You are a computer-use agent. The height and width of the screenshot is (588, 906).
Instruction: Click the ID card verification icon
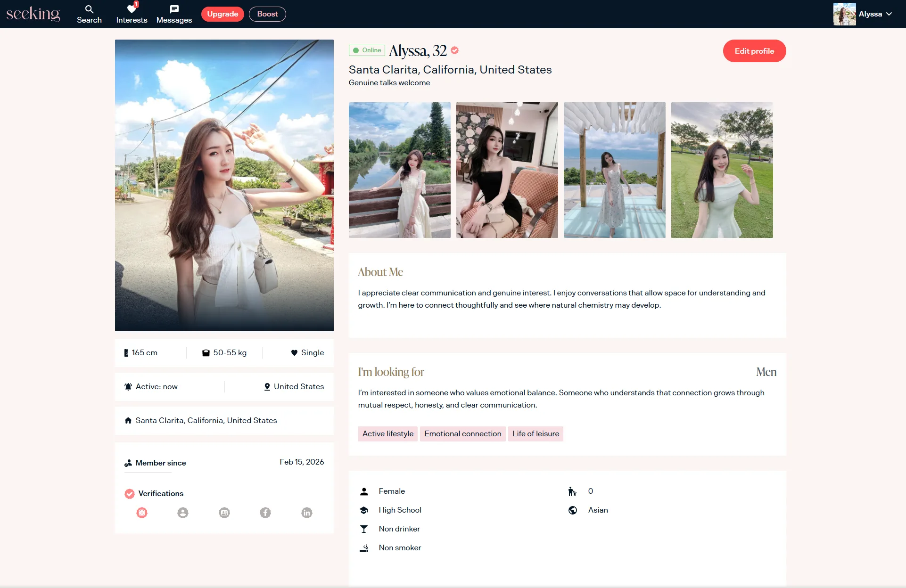pos(224,513)
